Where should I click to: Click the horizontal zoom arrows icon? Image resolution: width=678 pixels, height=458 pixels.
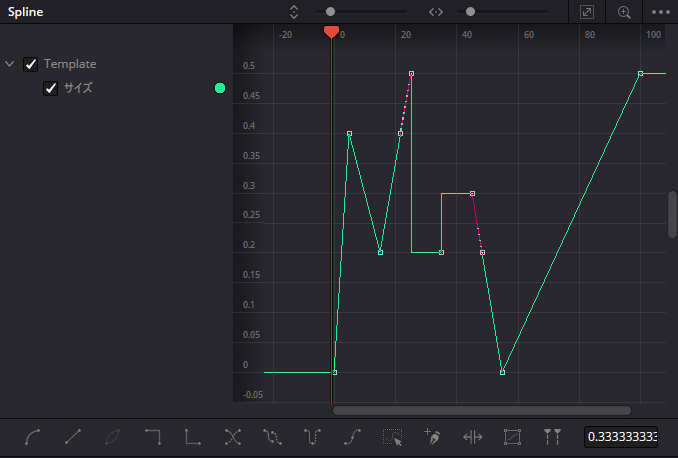click(436, 12)
